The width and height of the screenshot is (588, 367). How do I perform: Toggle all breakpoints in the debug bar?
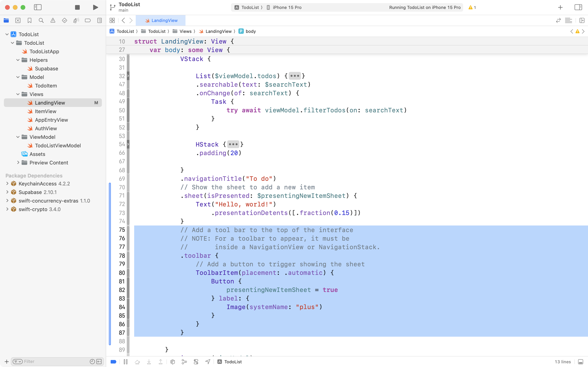[x=113, y=361]
